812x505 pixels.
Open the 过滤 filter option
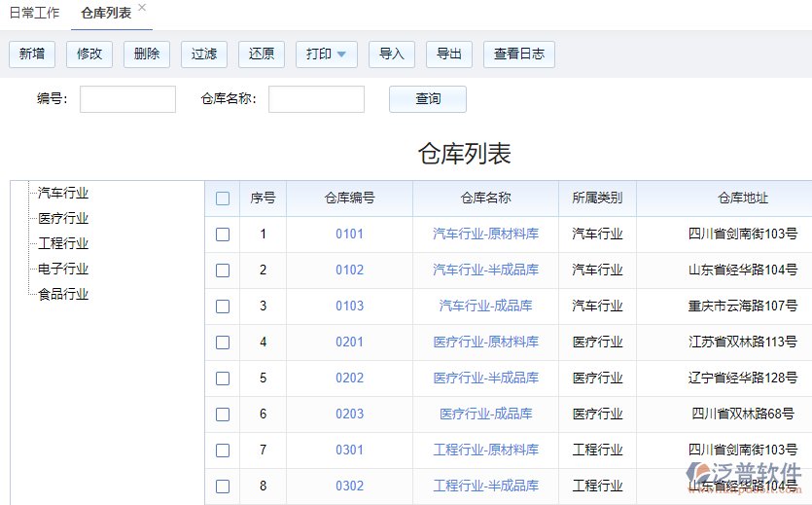(x=204, y=54)
